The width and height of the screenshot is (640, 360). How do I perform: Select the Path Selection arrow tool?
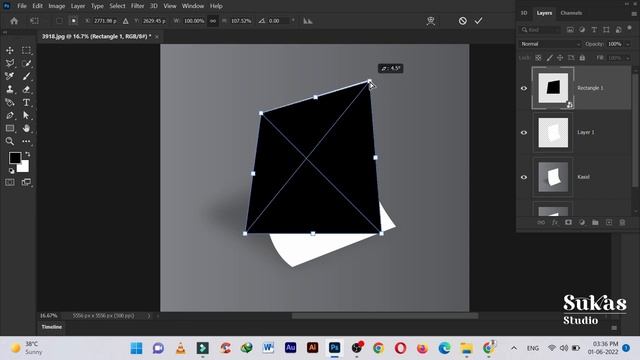(x=26, y=116)
